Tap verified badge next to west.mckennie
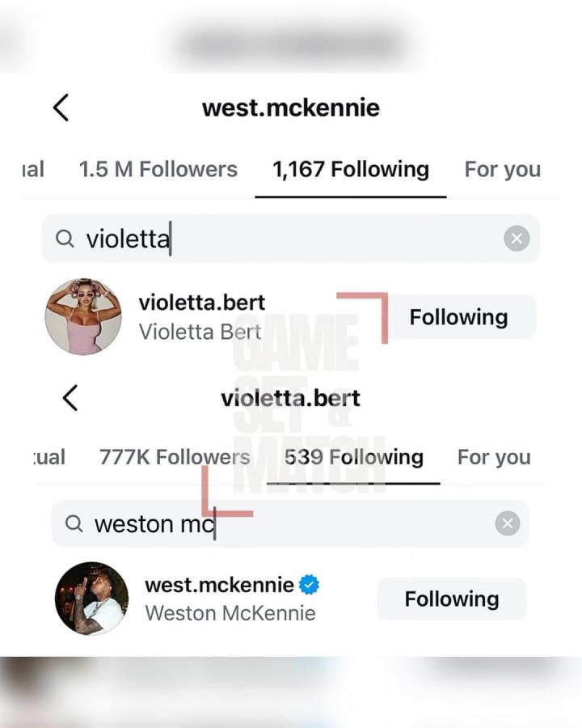Screen dimensions: 582x728 (309, 585)
